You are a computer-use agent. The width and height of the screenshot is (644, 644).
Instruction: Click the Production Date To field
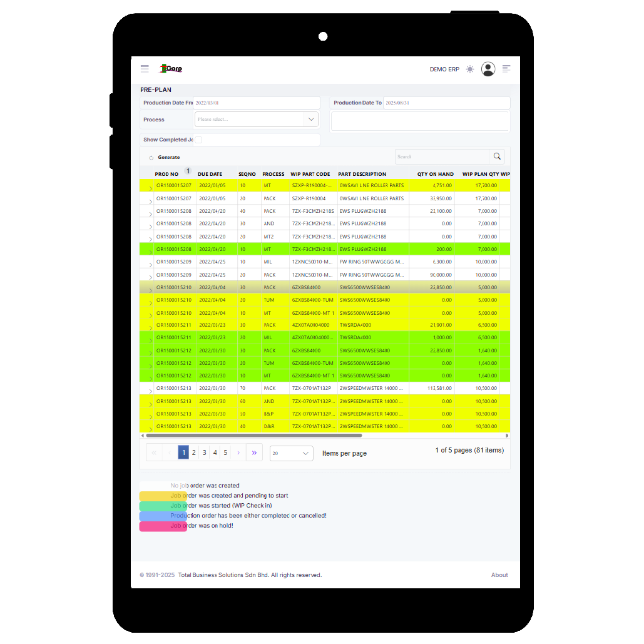[x=446, y=103]
